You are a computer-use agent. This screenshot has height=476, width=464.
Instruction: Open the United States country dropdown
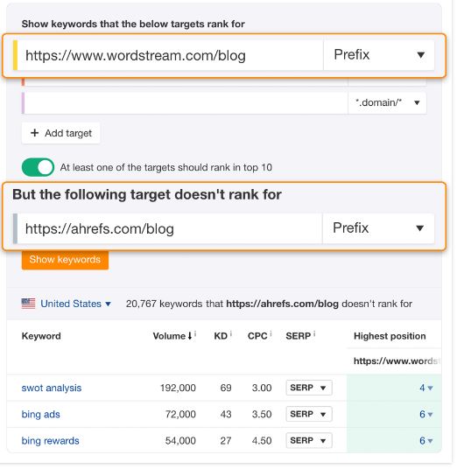(75, 304)
